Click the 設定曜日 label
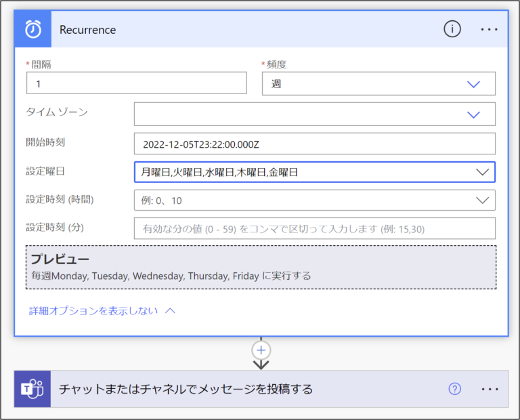The width and height of the screenshot is (520, 420). pyautogui.click(x=45, y=171)
